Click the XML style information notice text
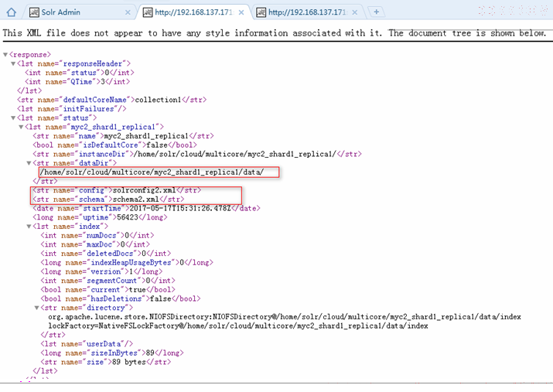The height and width of the screenshot is (392, 553). point(274,33)
